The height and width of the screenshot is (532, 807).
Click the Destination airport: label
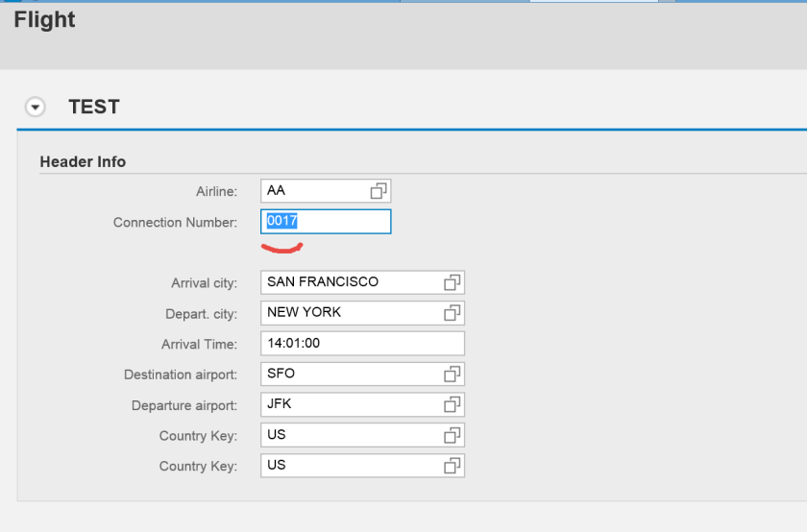click(181, 375)
